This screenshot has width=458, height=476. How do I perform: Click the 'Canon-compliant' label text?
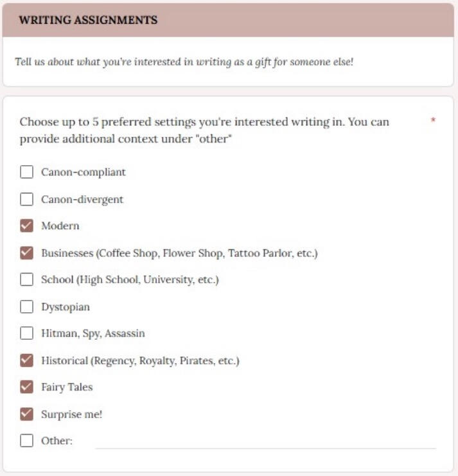click(x=84, y=172)
